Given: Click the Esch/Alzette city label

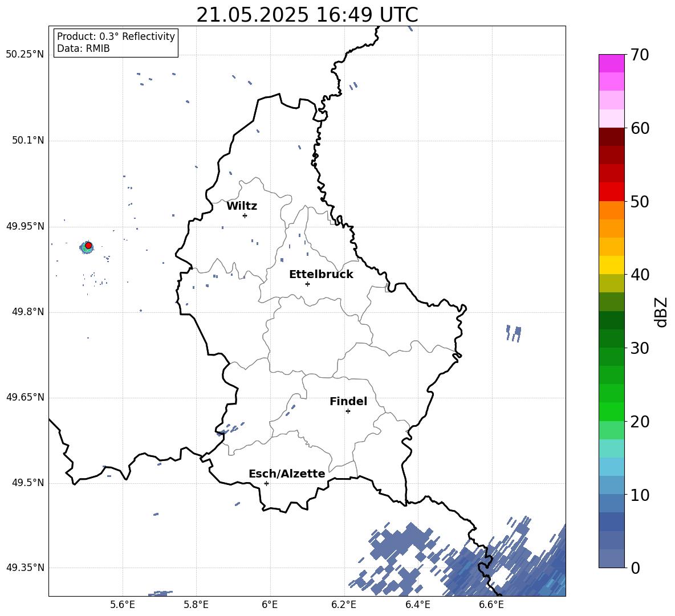Looking at the screenshot, I should tap(287, 474).
